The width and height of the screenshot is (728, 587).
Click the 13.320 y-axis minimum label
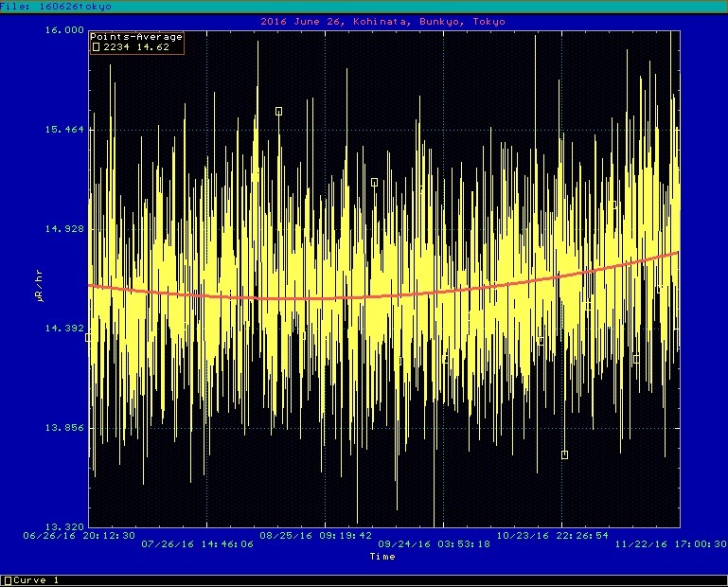[64, 526]
